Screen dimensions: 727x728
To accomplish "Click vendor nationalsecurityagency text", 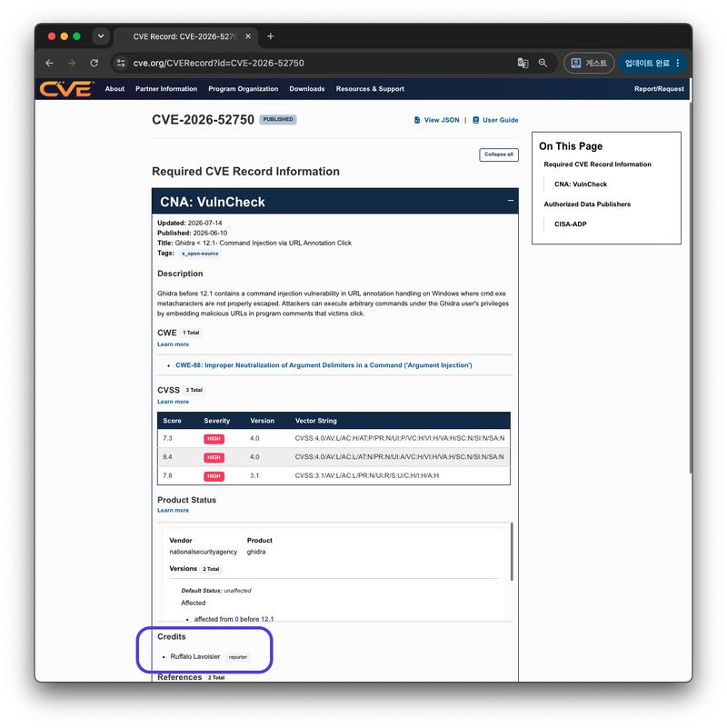I will (x=204, y=552).
